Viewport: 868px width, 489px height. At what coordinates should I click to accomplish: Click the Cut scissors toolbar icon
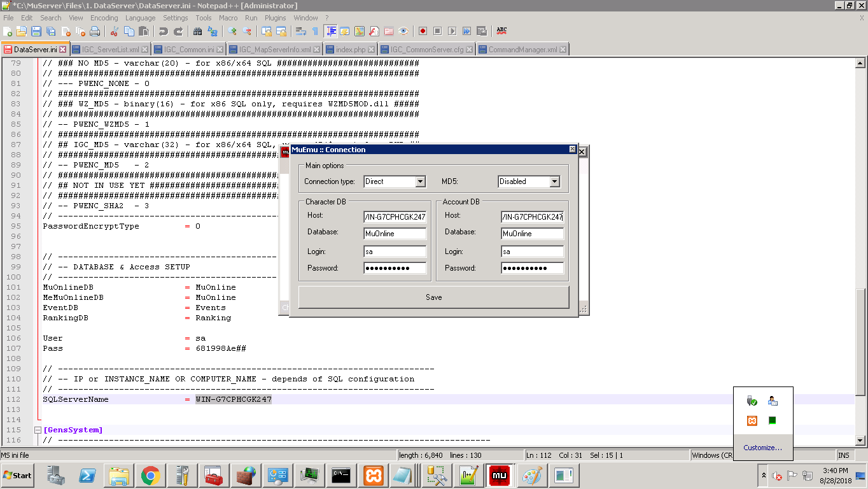pyautogui.click(x=115, y=31)
